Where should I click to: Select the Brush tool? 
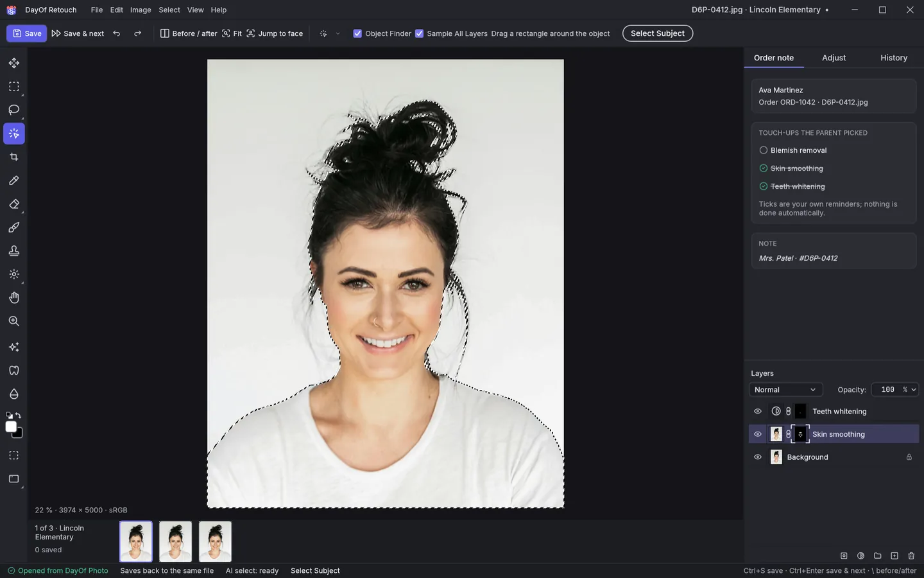(x=14, y=227)
